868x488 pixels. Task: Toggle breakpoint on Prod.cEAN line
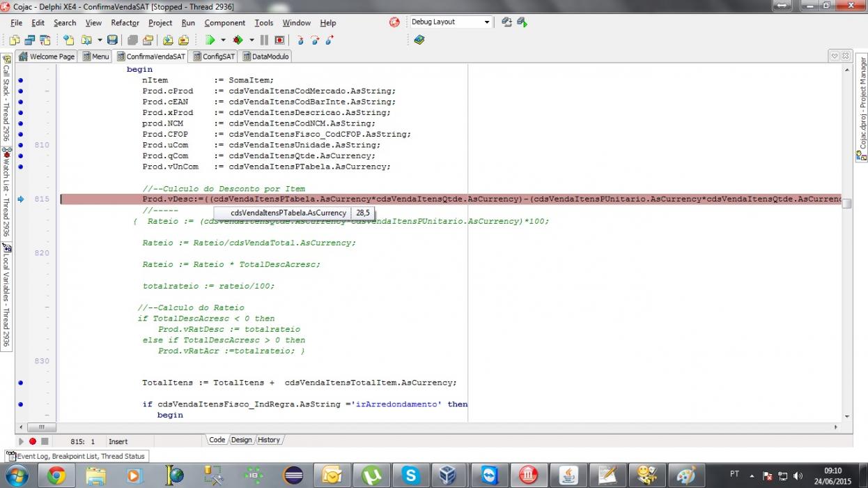click(21, 102)
